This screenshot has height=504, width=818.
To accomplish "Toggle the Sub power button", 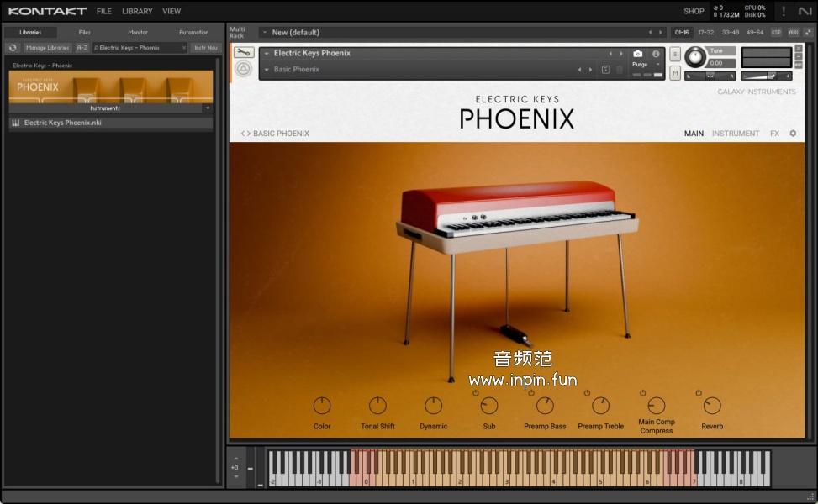I will [x=475, y=393].
